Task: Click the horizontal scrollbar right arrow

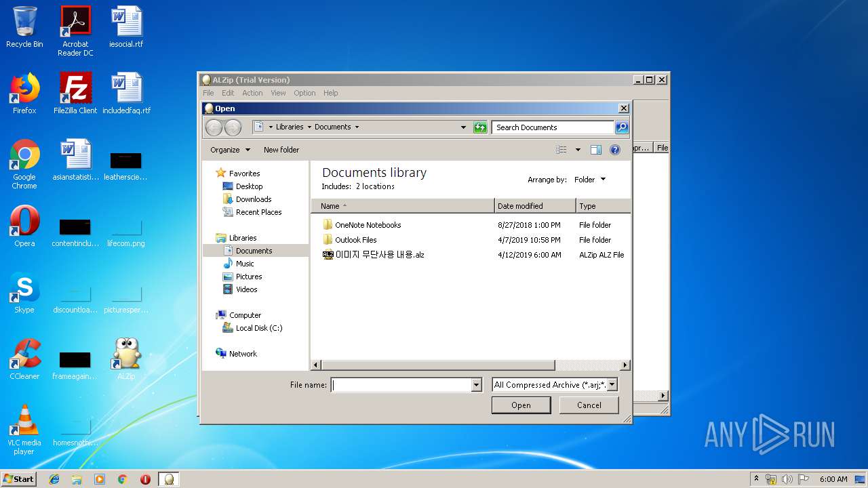Action: pyautogui.click(x=625, y=365)
